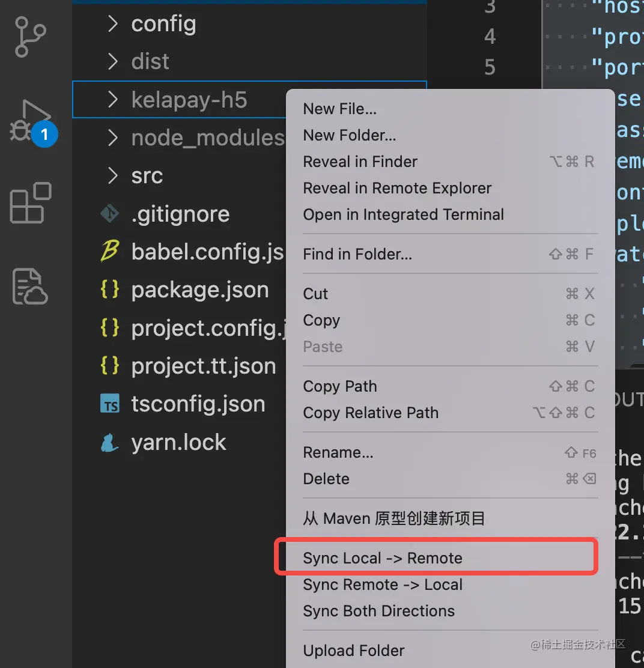The width and height of the screenshot is (644, 668).
Task: Select Copy Relative Path menu entry
Action: 450,413
